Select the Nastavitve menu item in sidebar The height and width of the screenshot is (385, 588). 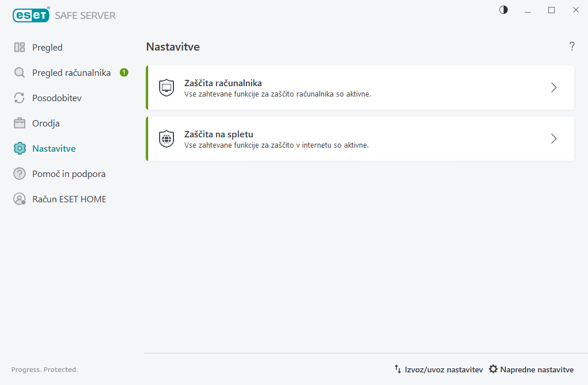tap(54, 149)
